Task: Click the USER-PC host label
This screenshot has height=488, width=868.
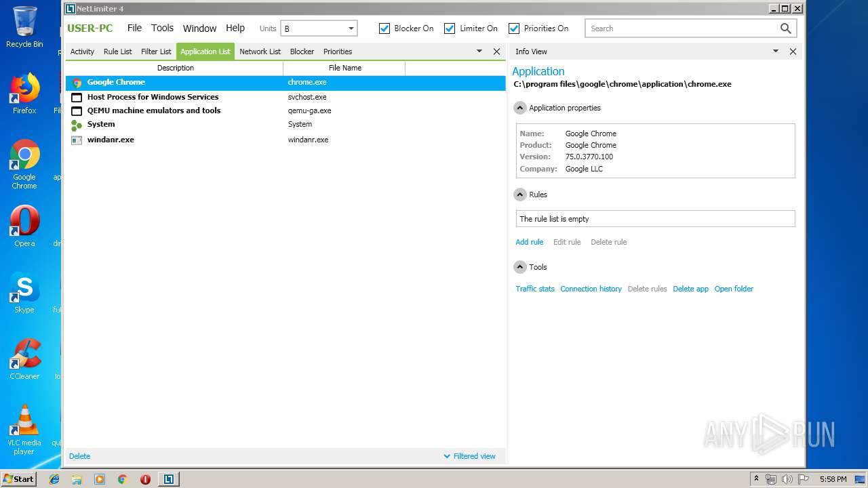Action: point(90,28)
